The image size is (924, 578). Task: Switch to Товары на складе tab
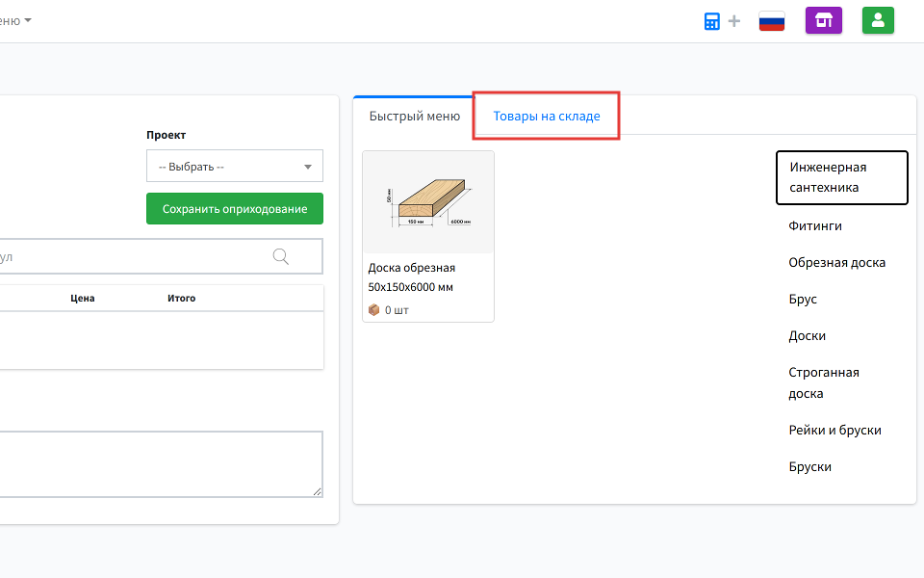click(x=547, y=117)
